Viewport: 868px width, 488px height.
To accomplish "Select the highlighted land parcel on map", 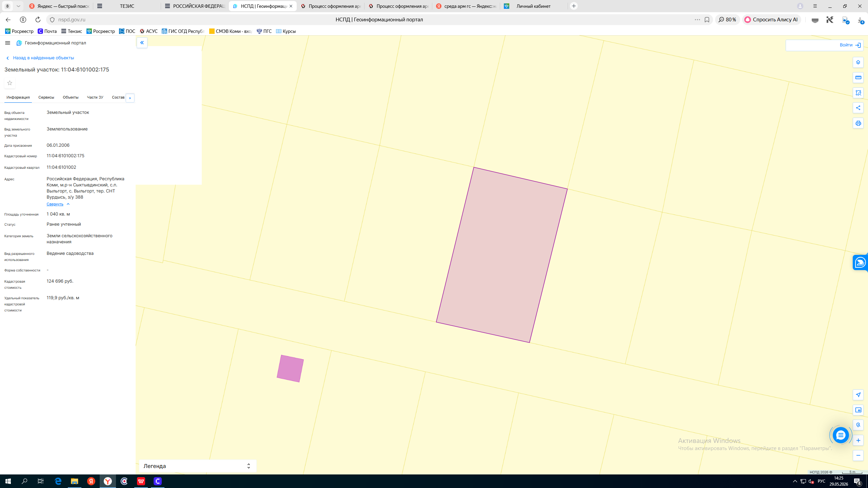I will click(501, 255).
